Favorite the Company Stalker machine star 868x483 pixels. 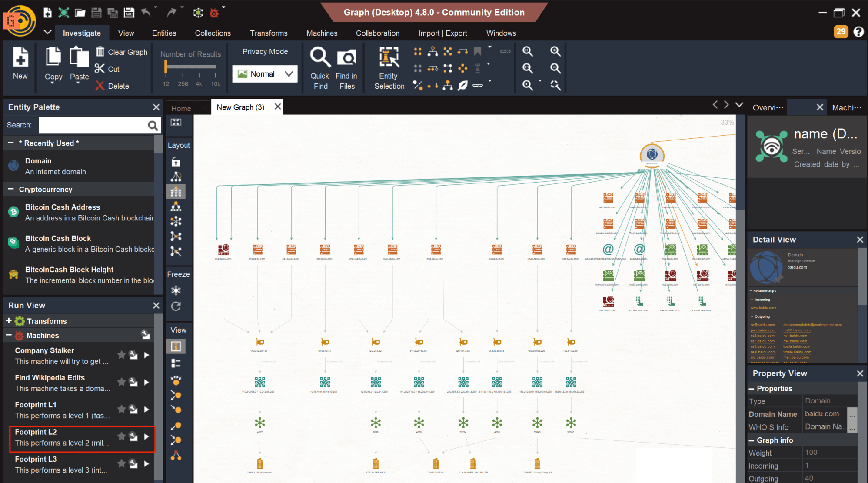[122, 355]
